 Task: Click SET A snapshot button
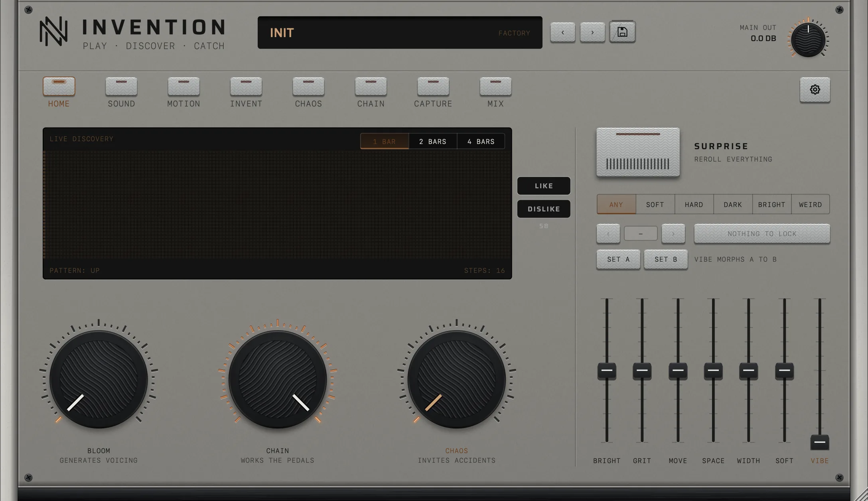point(618,260)
